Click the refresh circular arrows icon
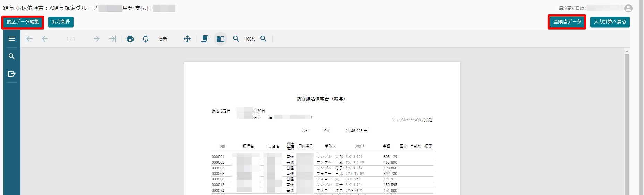This screenshot has height=195, width=644. click(146, 39)
